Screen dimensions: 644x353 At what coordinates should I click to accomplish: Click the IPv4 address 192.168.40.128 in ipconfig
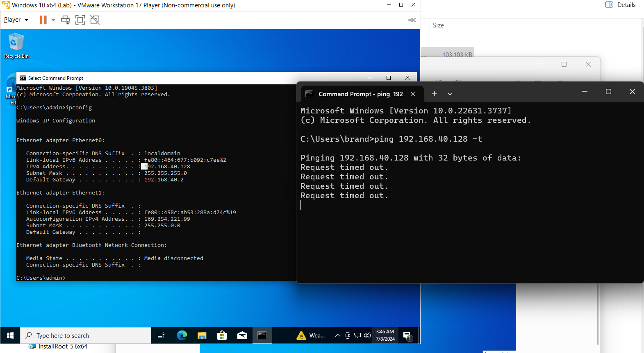point(167,167)
